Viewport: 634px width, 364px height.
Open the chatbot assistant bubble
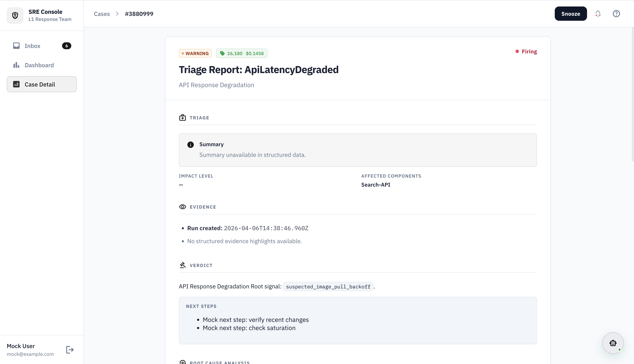613,343
